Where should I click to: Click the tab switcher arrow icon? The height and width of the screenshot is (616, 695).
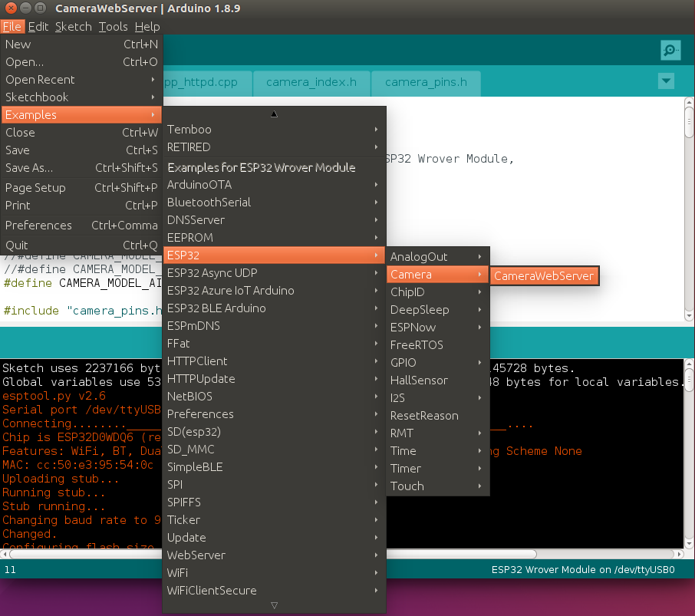[x=665, y=80]
